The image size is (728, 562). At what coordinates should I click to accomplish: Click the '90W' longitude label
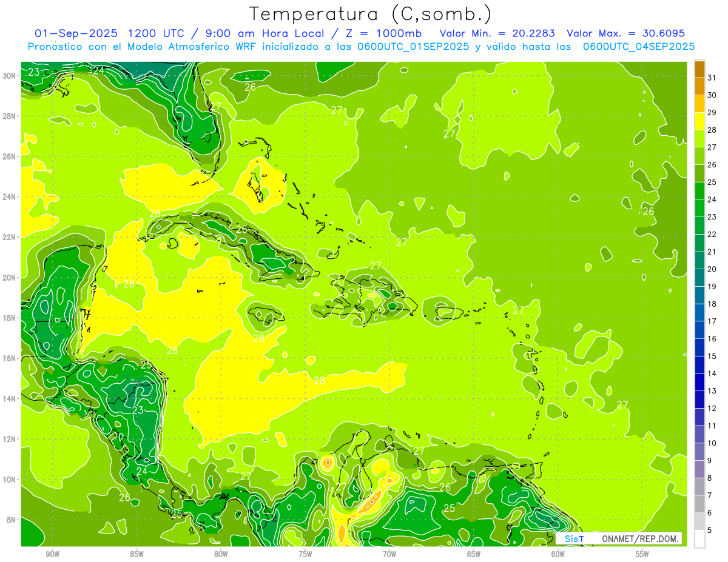click(52, 554)
